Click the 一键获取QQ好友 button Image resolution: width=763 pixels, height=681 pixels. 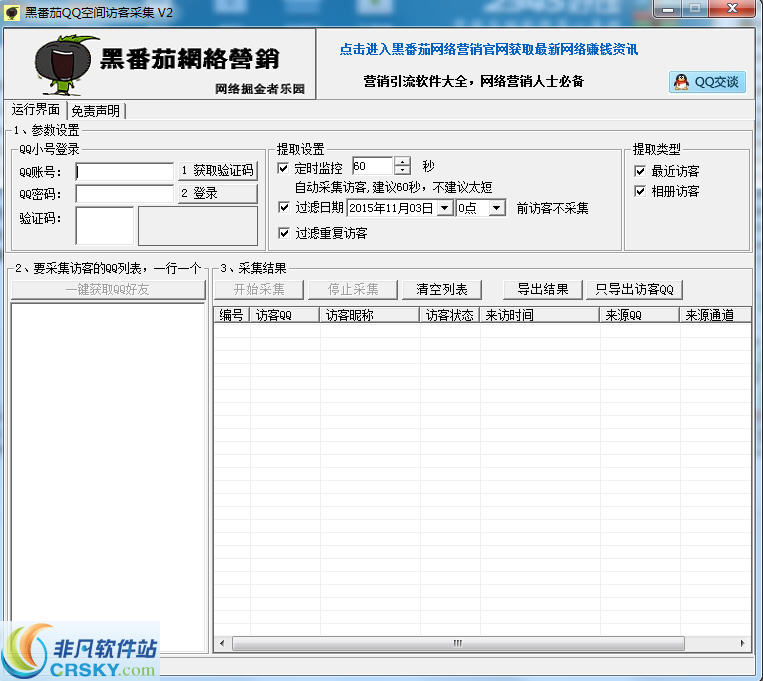pyautogui.click(x=108, y=290)
